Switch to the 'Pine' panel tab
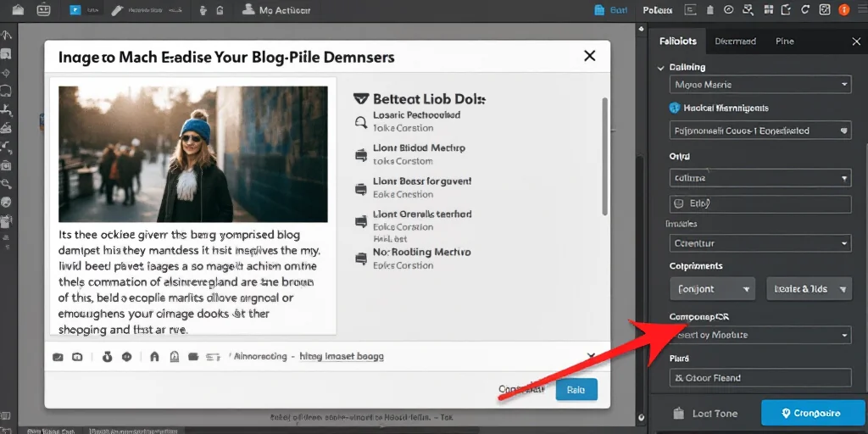Viewport: 868px width, 434px height. pos(784,41)
